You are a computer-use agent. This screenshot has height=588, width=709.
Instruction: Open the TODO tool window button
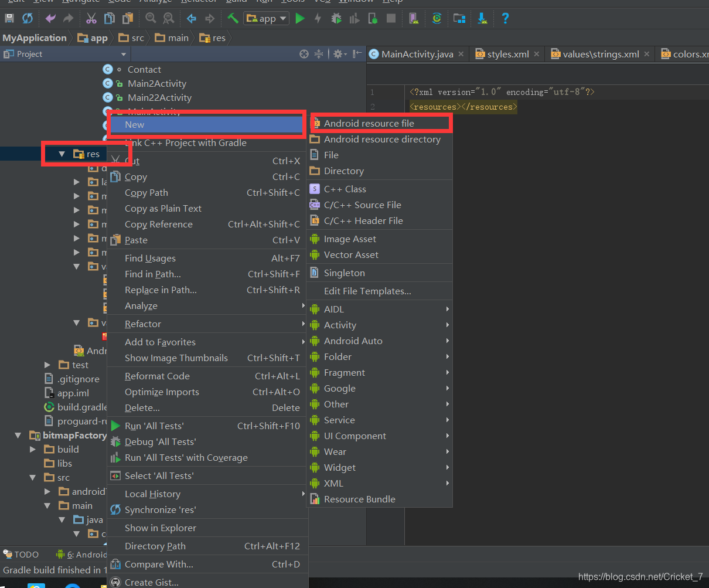click(x=21, y=554)
